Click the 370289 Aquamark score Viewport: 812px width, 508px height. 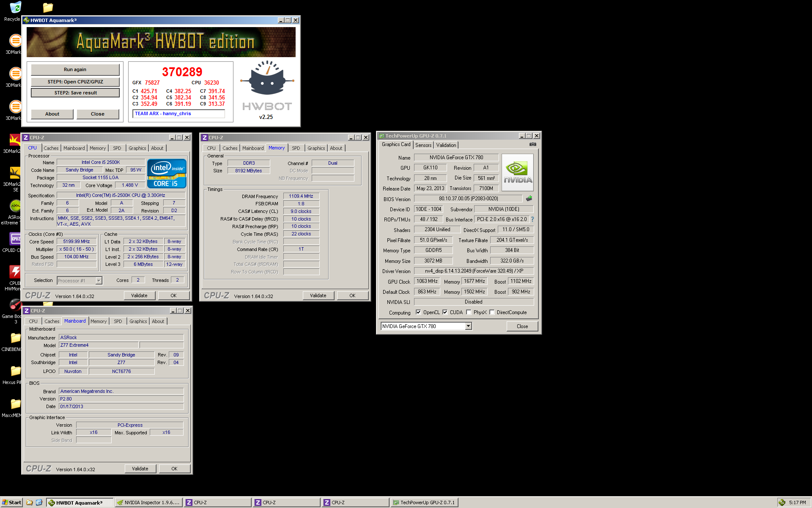182,72
